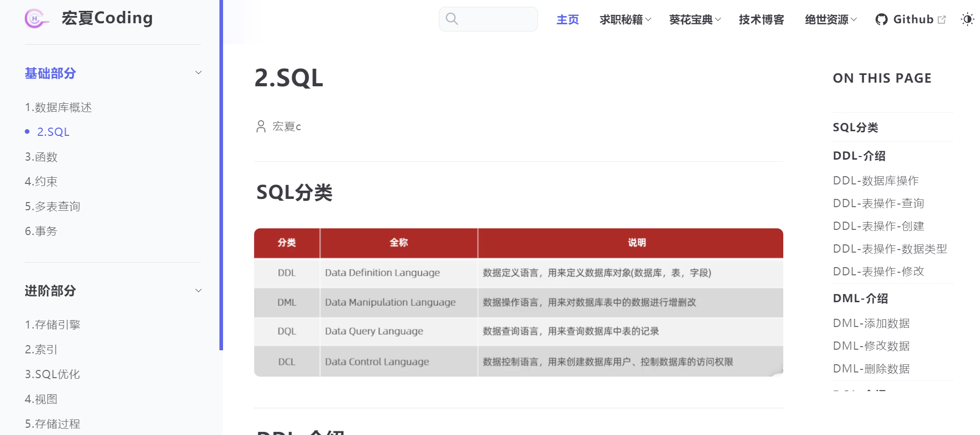Click the 基础部分 section heading

point(50,73)
